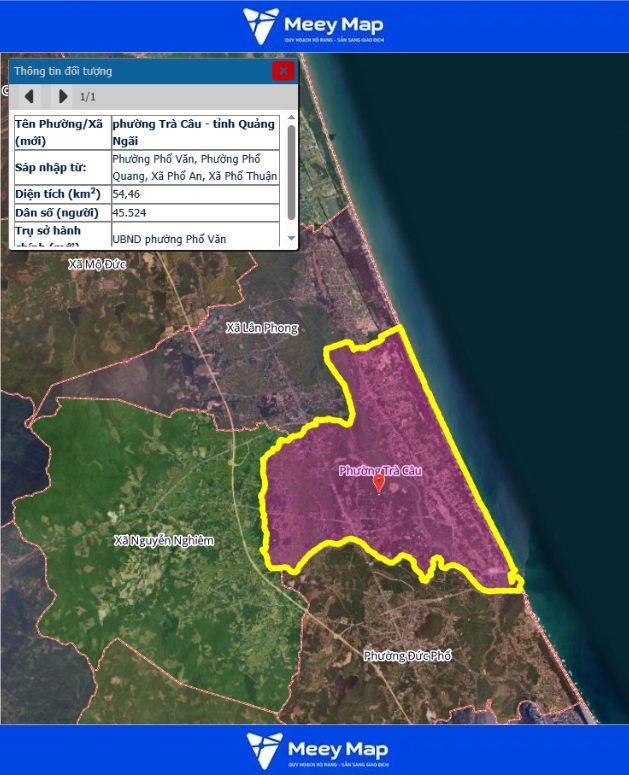
Task: Click the previous record arrow in info panel
Action: 29,96
